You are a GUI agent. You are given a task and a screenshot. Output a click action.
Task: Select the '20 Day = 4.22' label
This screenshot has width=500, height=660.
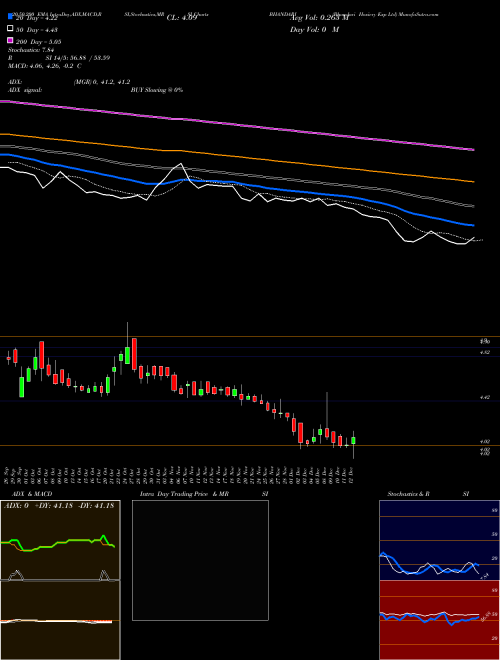pos(36,18)
